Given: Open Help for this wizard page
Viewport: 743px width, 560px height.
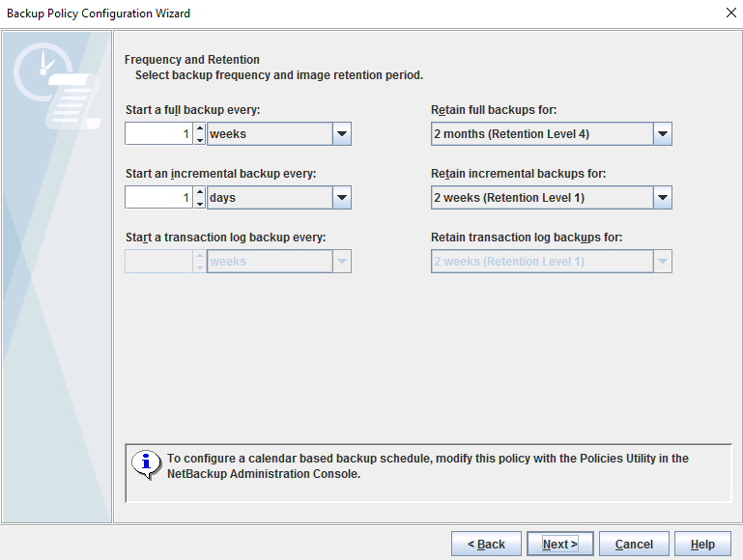Looking at the screenshot, I should click(x=702, y=545).
